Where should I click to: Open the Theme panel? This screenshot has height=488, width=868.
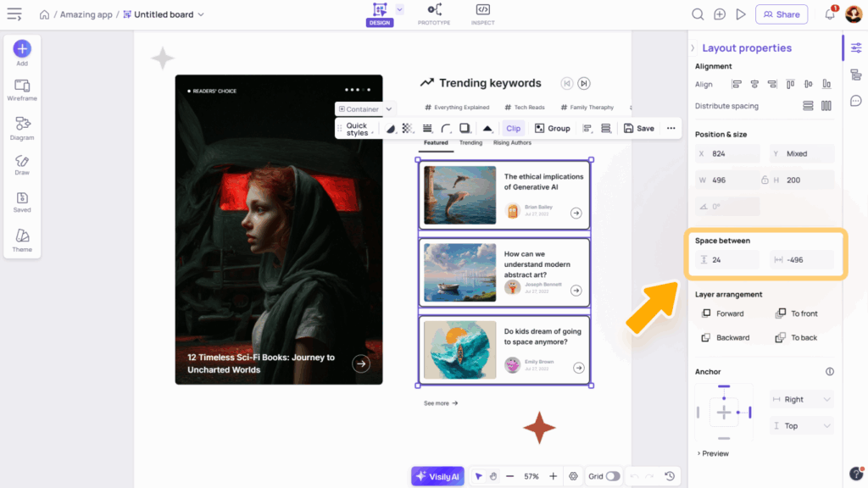(22, 239)
